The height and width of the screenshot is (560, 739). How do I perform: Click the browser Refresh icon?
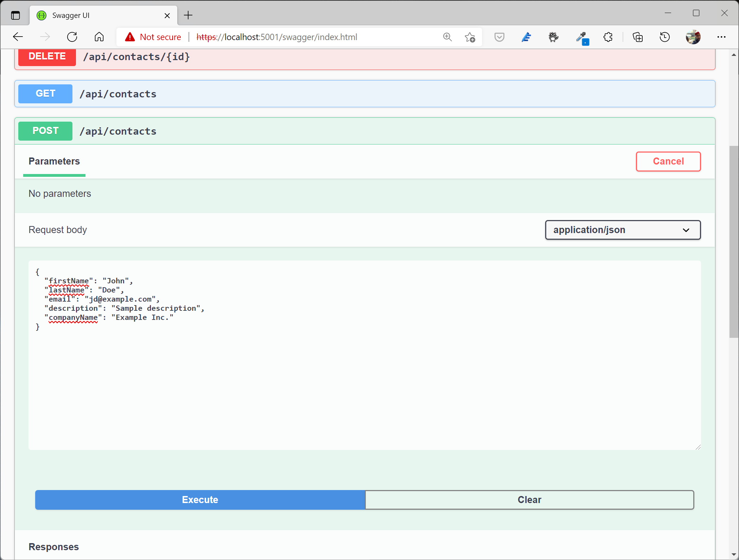72,37
